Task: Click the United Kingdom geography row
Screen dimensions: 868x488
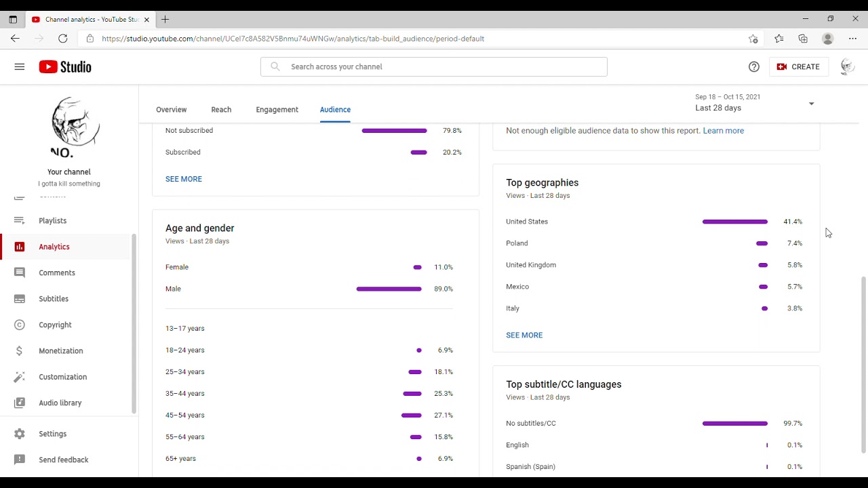Action: (654, 265)
